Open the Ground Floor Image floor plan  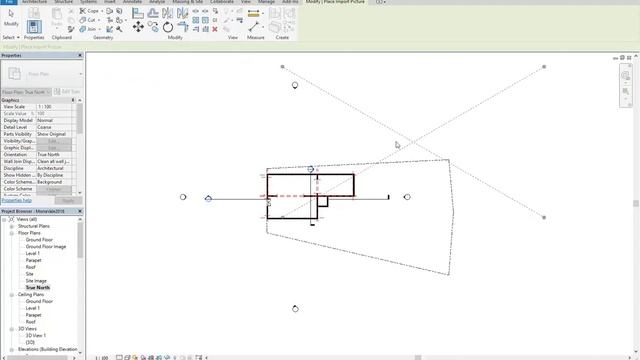coord(46,247)
